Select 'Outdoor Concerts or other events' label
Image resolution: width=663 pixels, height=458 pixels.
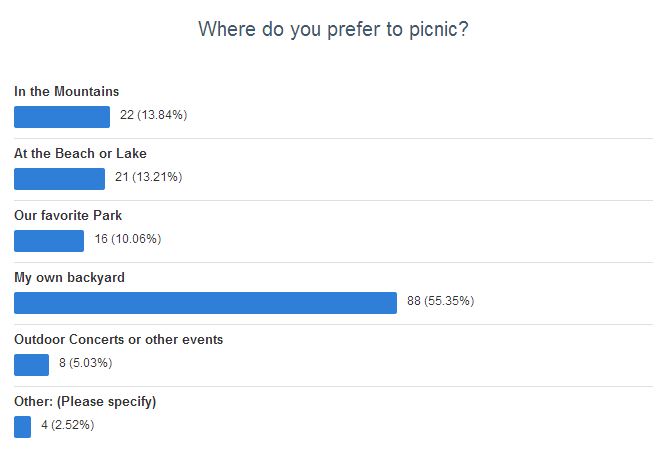pyautogui.click(x=118, y=340)
